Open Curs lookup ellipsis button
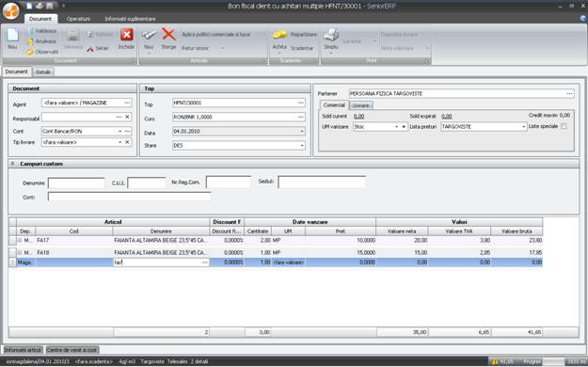Image resolution: width=588 pixels, height=367 pixels. (301, 117)
